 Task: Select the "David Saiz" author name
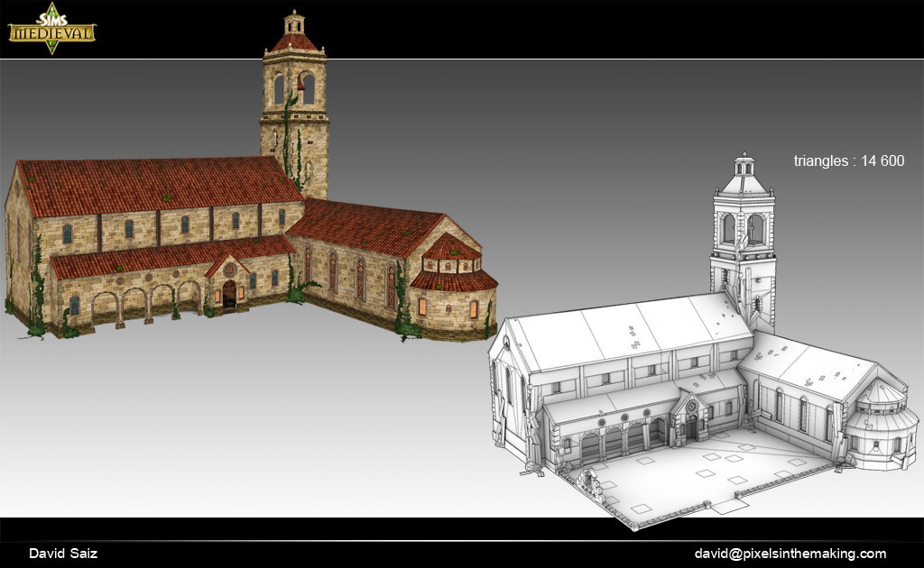tap(63, 554)
